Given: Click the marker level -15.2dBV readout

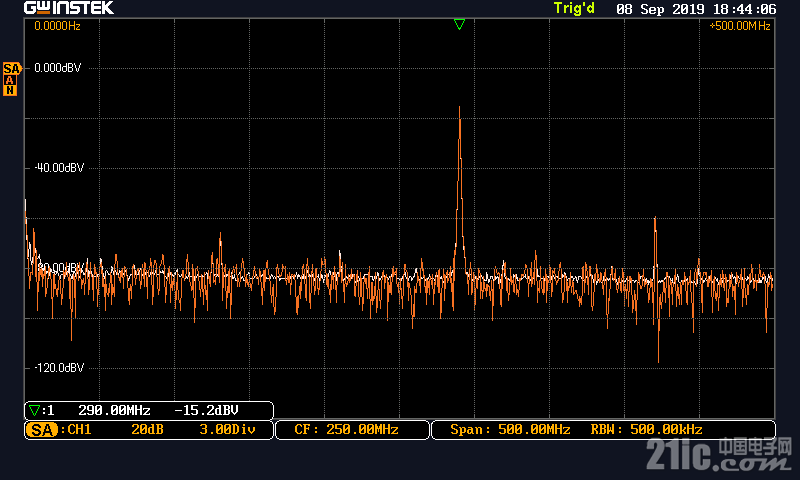Looking at the screenshot, I should [x=206, y=410].
